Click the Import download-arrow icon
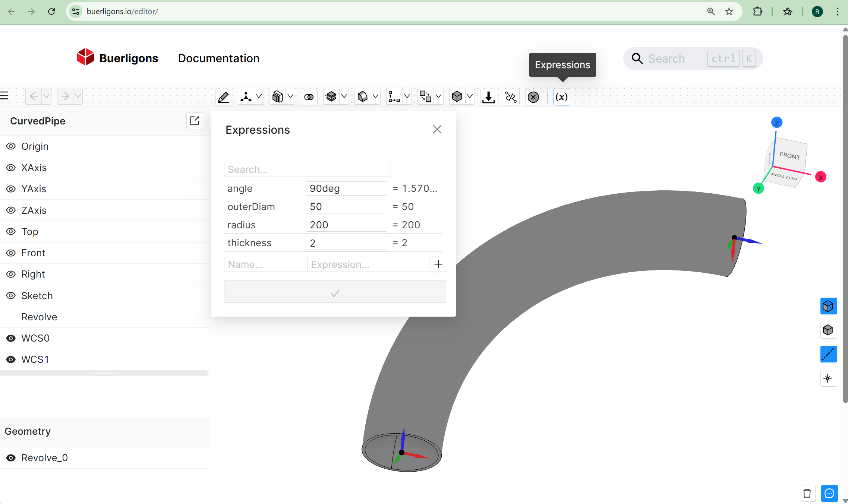The height and width of the screenshot is (504, 848). click(488, 97)
